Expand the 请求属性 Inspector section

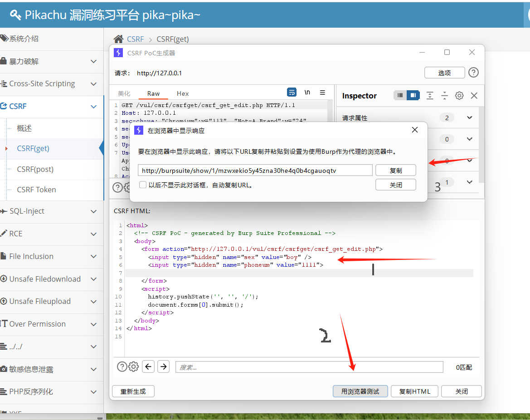470,117
